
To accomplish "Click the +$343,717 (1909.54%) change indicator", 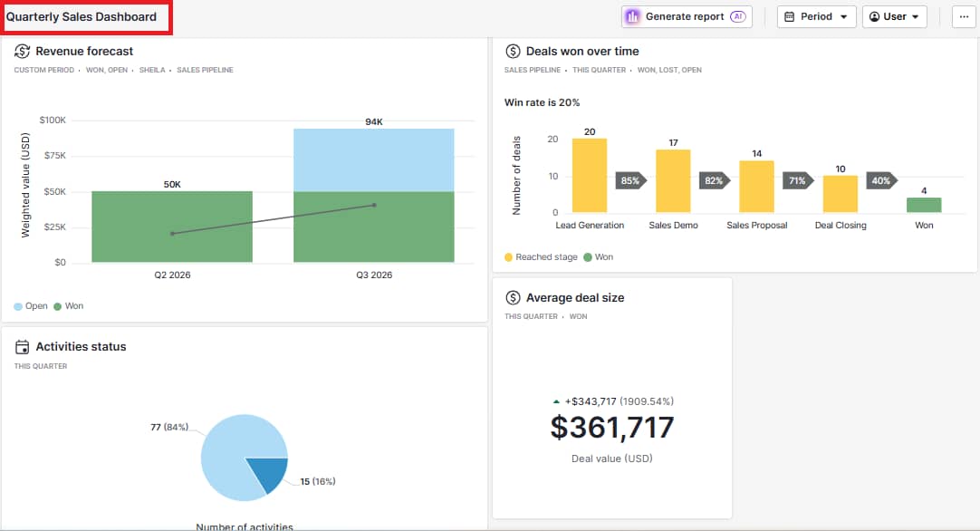I will 613,401.
